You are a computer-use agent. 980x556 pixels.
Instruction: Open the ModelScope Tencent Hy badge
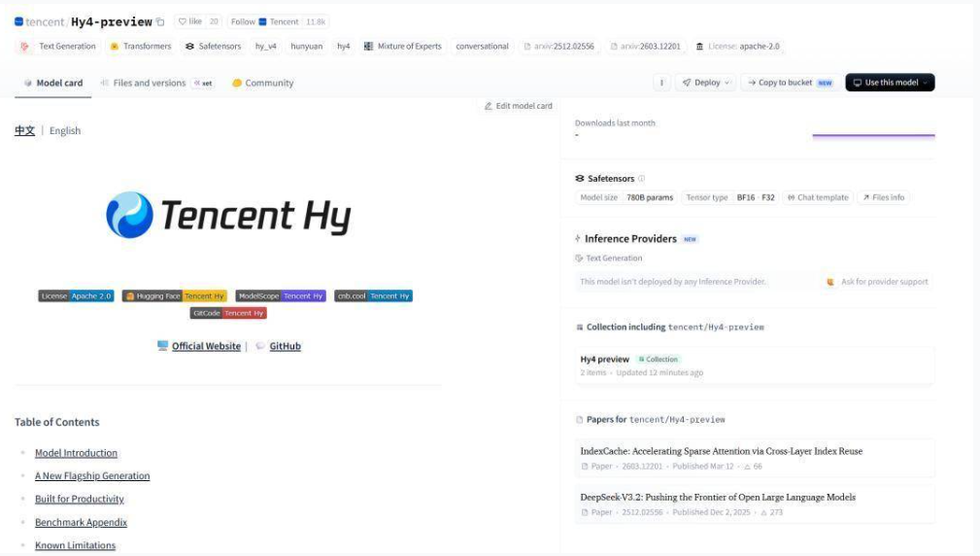(x=281, y=295)
